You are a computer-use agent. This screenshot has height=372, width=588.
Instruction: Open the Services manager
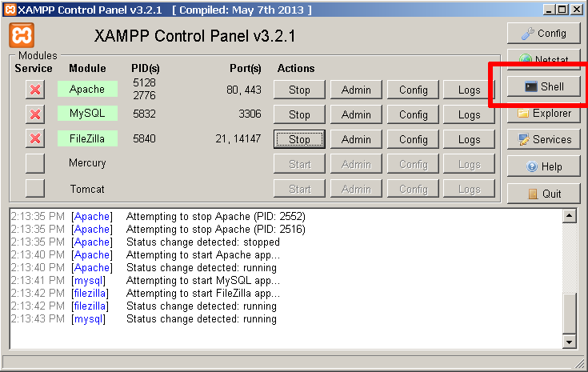pos(543,139)
